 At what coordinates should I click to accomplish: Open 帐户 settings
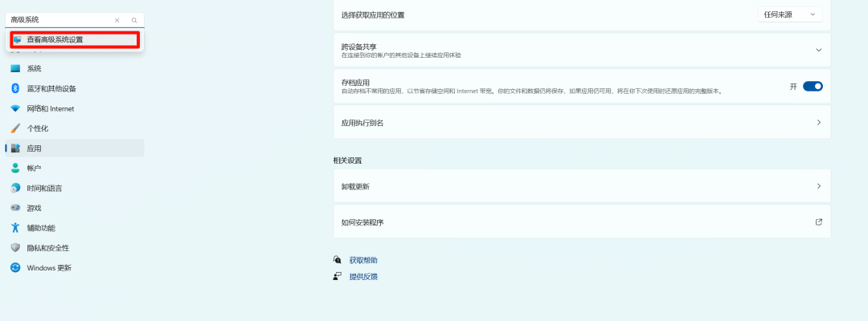click(x=75, y=168)
